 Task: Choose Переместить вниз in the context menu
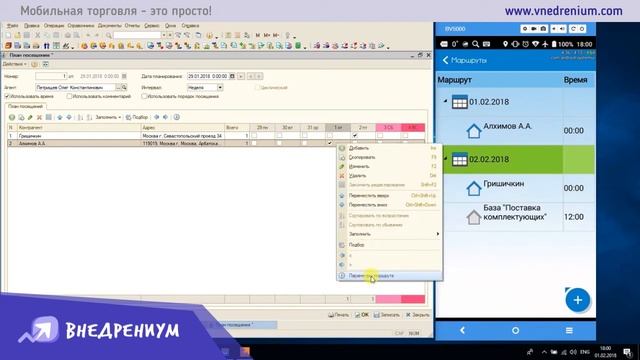[x=388, y=205]
